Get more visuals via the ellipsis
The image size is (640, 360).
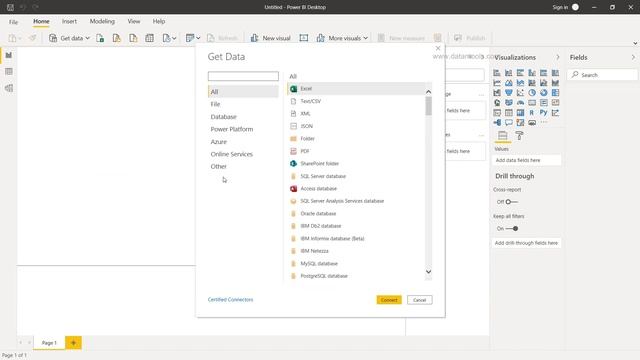[x=544, y=122]
